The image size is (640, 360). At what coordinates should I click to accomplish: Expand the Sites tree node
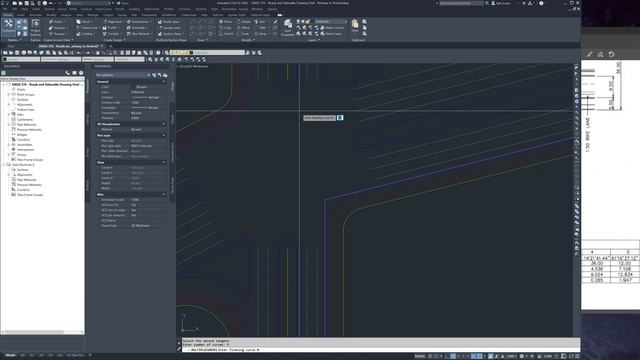tap(9, 115)
